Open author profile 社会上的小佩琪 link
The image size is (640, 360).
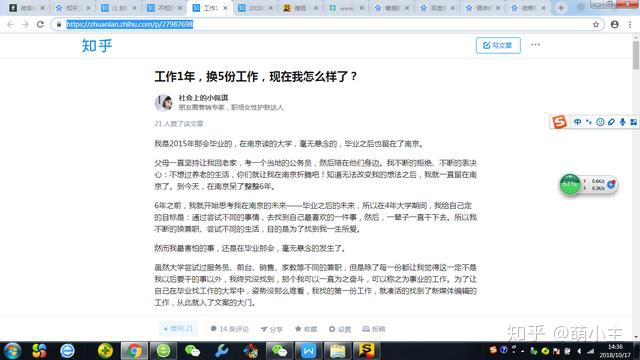pos(203,98)
